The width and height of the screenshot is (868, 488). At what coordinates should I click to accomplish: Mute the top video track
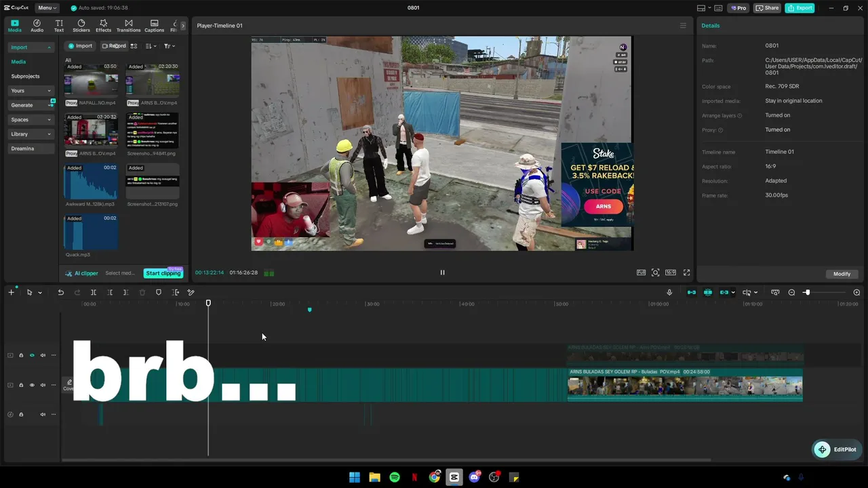43,355
